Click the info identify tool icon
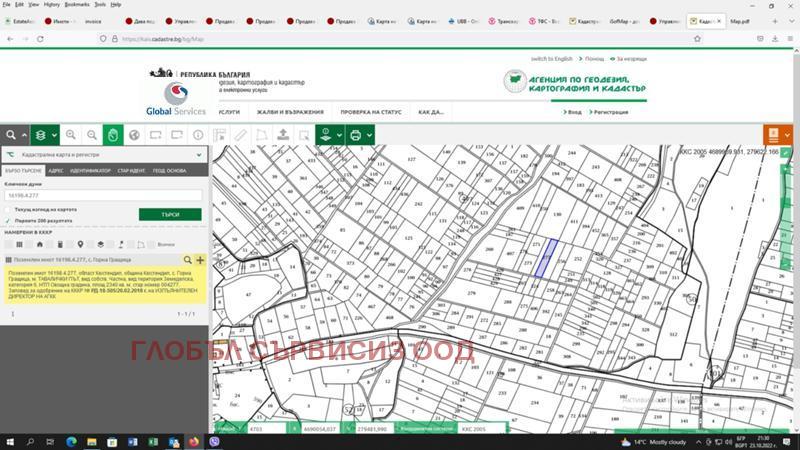Screen dimensions: 800x450 (x=198, y=135)
